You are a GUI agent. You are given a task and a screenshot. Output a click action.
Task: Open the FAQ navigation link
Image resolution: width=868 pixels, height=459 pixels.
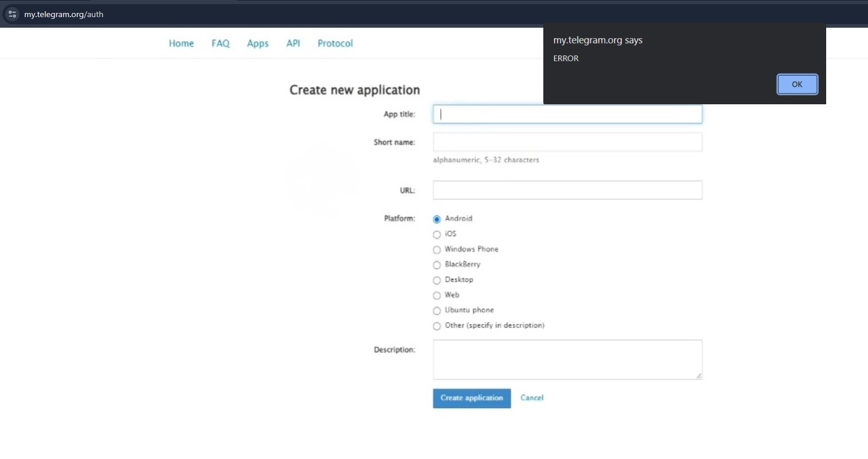[220, 44]
